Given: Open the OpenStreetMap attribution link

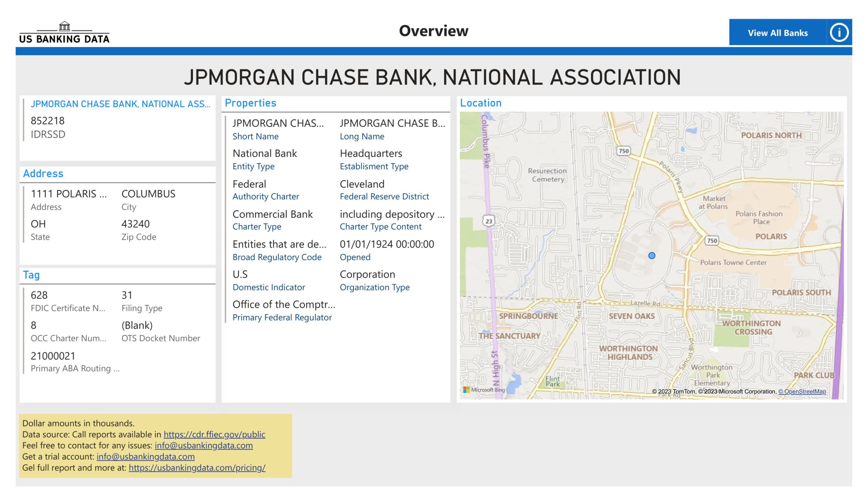Looking at the screenshot, I should pos(802,391).
